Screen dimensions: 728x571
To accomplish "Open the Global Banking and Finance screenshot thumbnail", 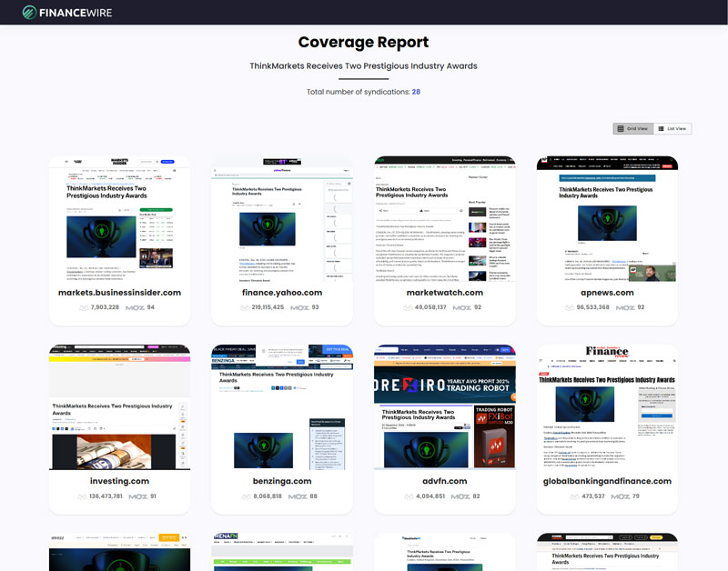I will 607,407.
